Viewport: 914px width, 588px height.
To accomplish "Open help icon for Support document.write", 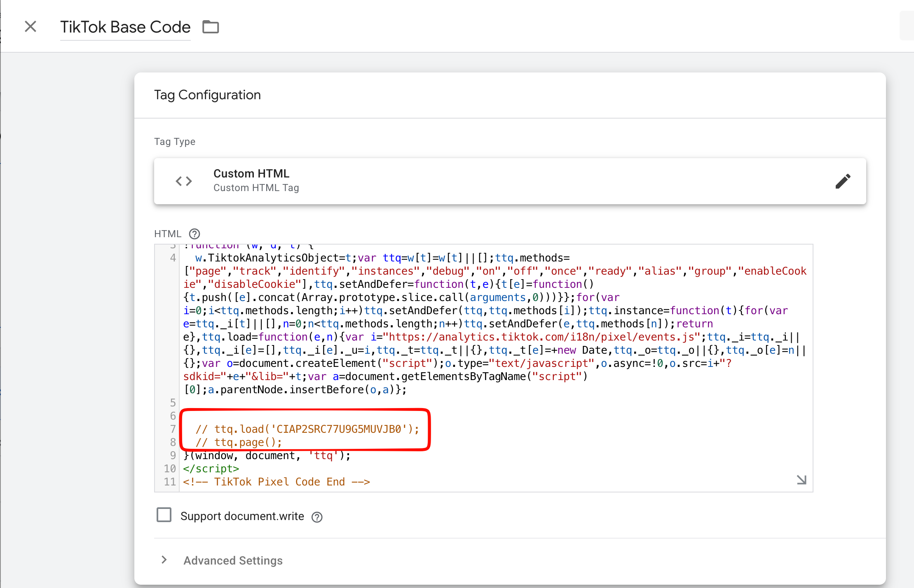I will click(317, 517).
